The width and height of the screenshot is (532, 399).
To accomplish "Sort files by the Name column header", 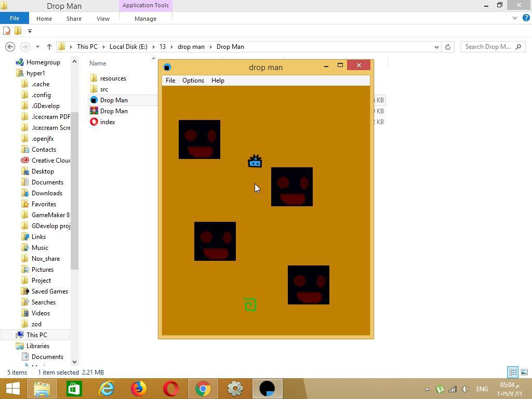I will pyautogui.click(x=98, y=63).
